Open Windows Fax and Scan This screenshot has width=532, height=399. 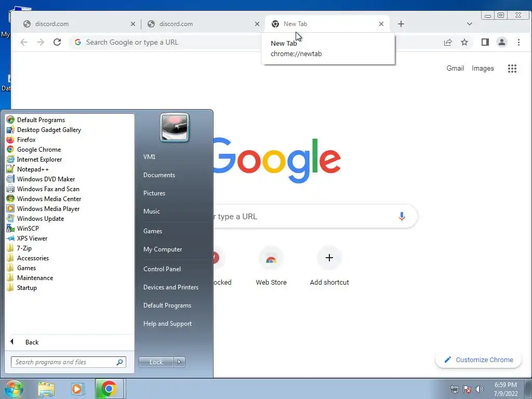click(70, 189)
